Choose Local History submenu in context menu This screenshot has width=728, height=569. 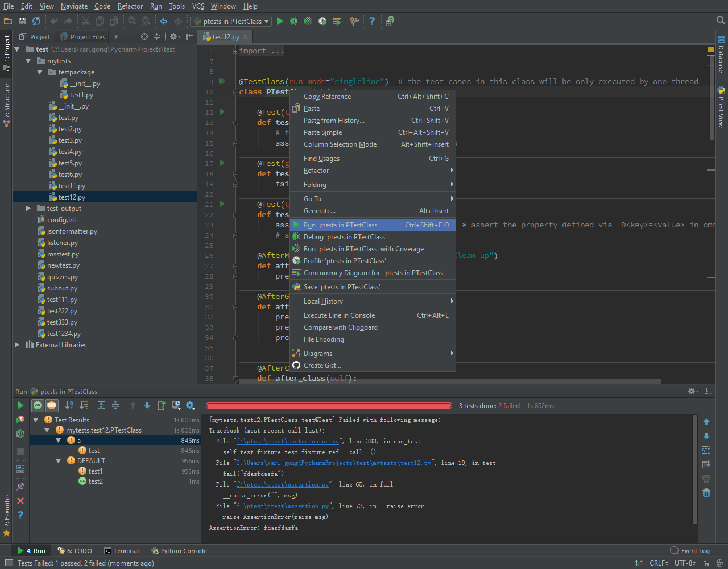(x=373, y=301)
